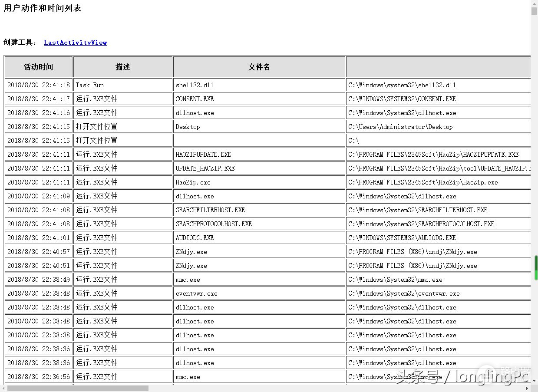Click the vertical scrollbar thumb at top
This screenshot has height=392, width=538.
(534, 11)
